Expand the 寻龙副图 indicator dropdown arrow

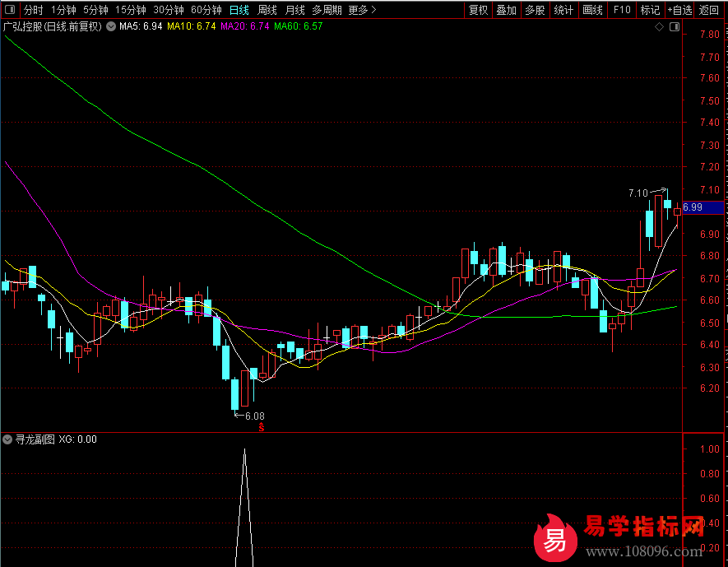(8, 439)
